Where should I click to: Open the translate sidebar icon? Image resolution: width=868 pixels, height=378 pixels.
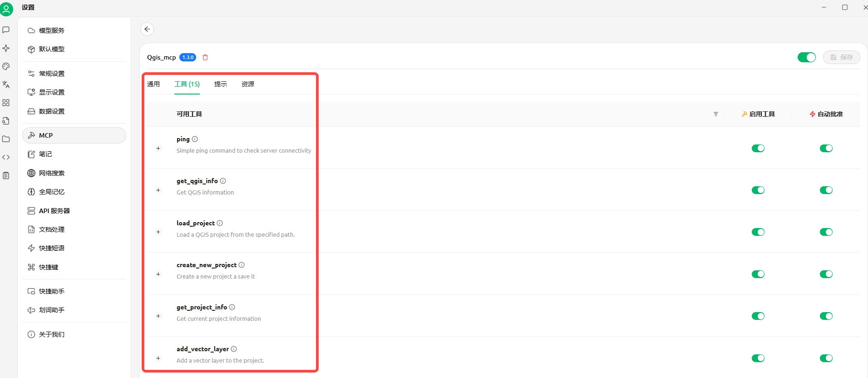(6, 85)
